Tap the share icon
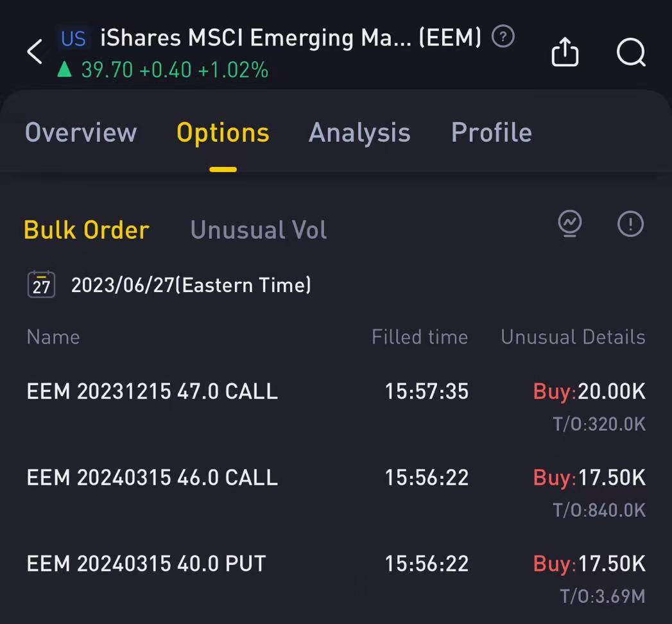Image resolution: width=672 pixels, height=624 pixels. [565, 52]
